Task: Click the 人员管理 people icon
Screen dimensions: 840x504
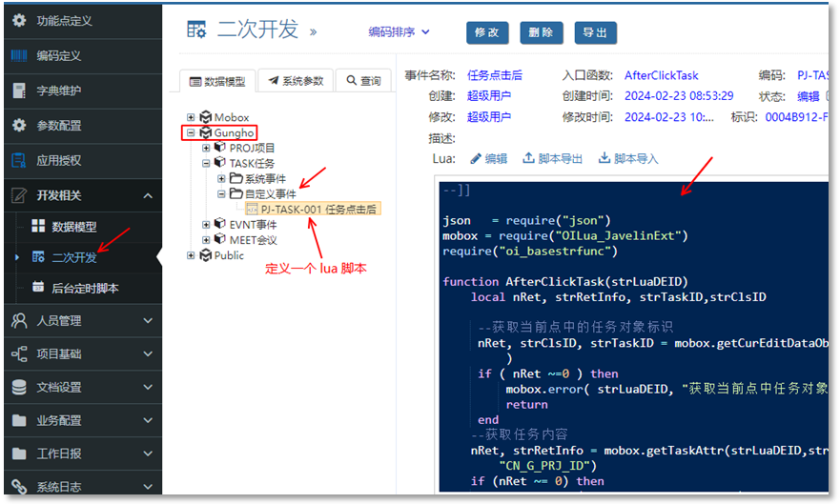Action: coord(19,321)
